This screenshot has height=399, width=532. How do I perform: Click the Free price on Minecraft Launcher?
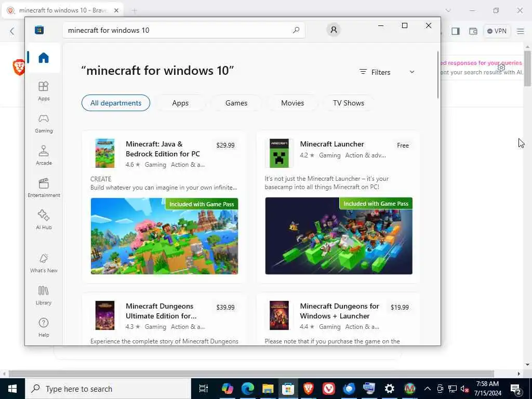point(403,145)
